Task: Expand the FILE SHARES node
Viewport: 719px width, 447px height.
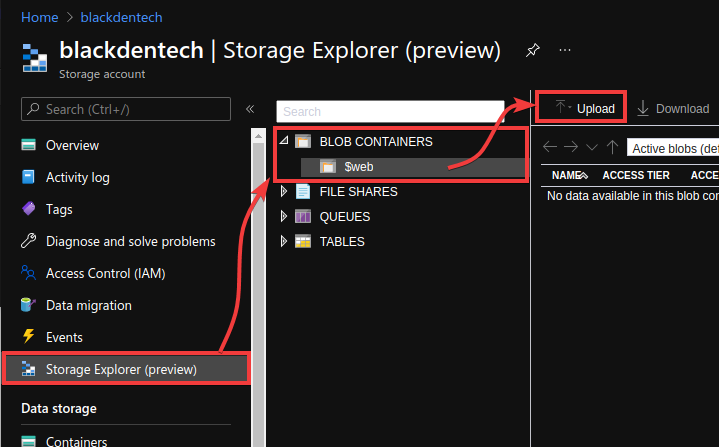Action: tap(284, 191)
